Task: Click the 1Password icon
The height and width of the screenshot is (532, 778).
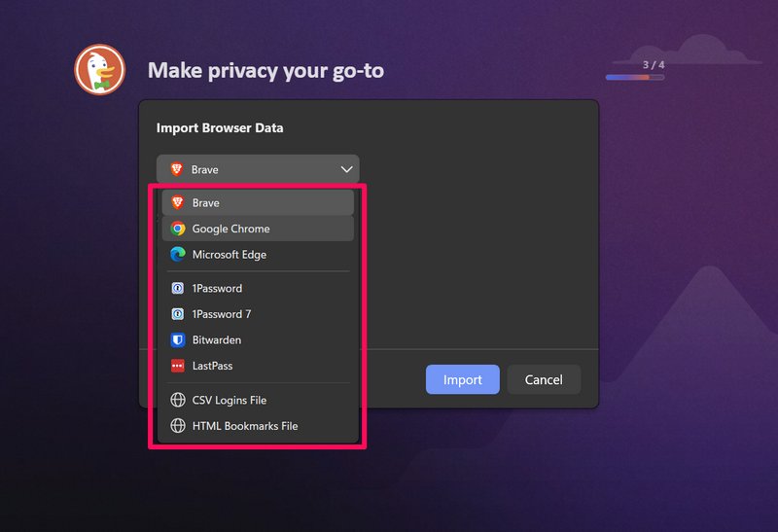Action: (178, 289)
